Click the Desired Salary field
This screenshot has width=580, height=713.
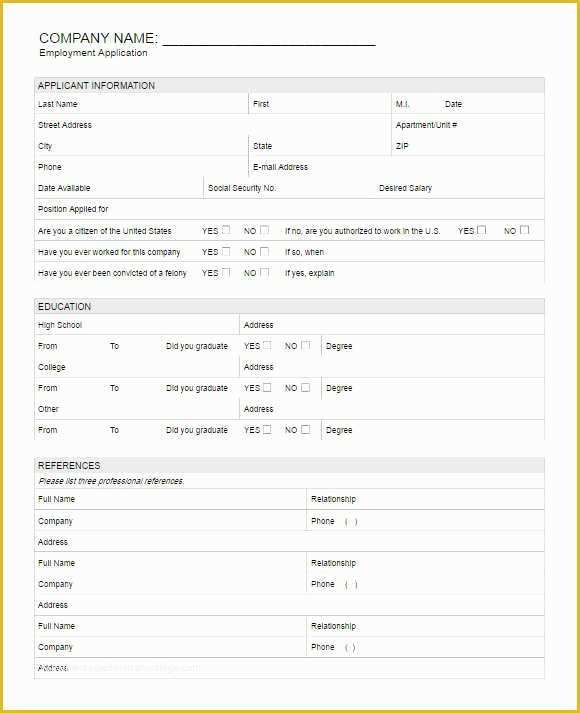(460, 187)
